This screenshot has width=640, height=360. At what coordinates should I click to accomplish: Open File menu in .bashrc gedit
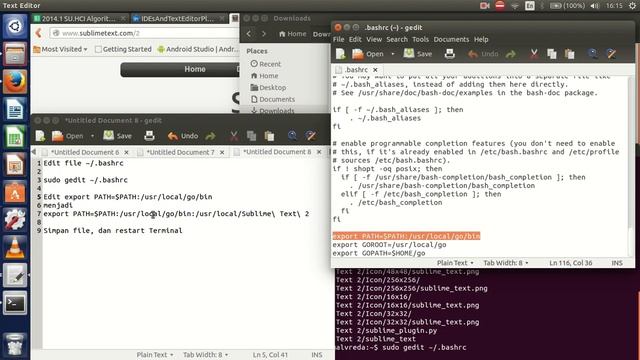tap(338, 40)
